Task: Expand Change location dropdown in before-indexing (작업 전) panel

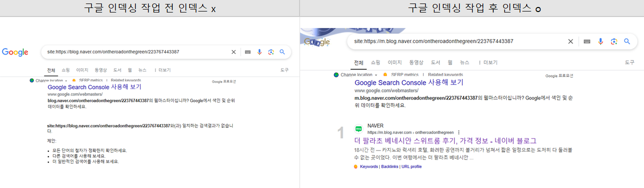Action: pos(48,80)
